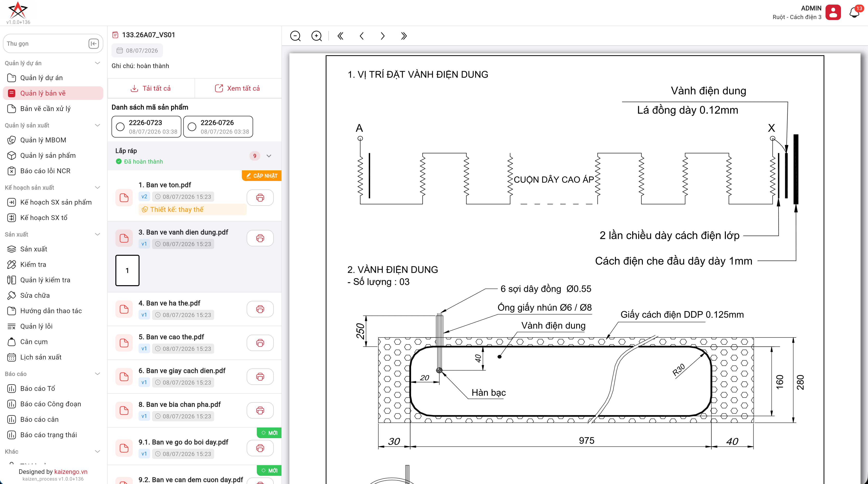Open Báo cáo Công đoạn report
The width and height of the screenshot is (868, 484).
point(53,404)
